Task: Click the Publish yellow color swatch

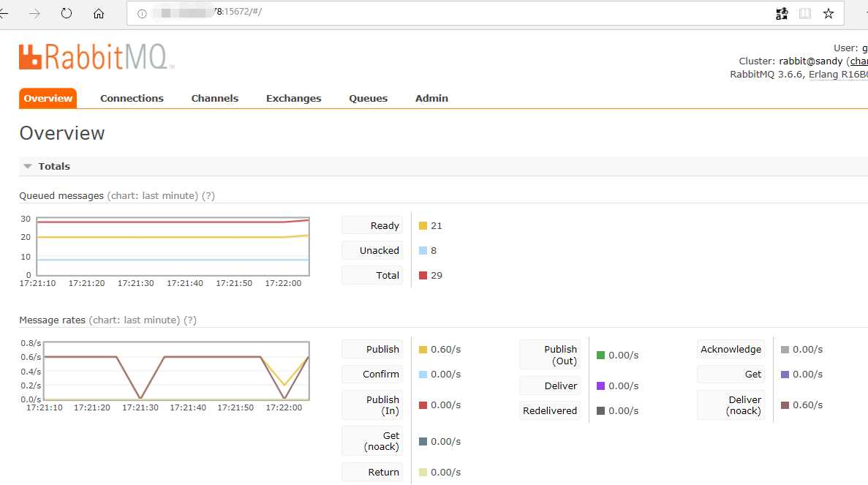Action: click(423, 350)
